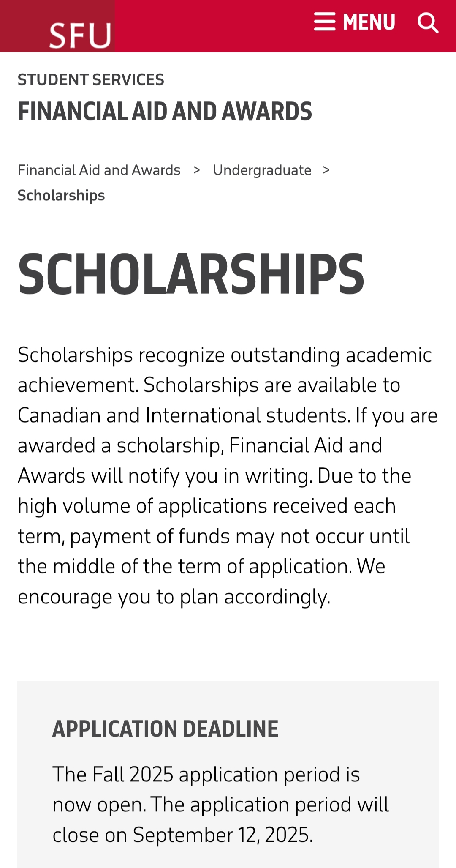Click the 'Scholarships recognize outstanding academic' line
This screenshot has height=868, width=456.
point(225,355)
